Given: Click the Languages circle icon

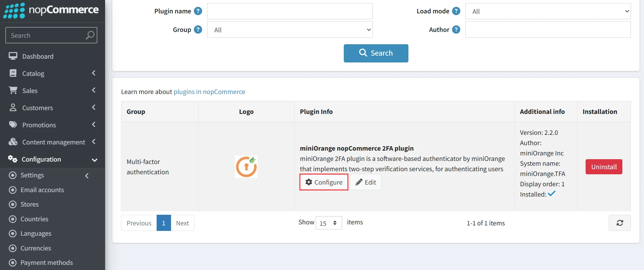Looking at the screenshot, I should [x=13, y=234].
